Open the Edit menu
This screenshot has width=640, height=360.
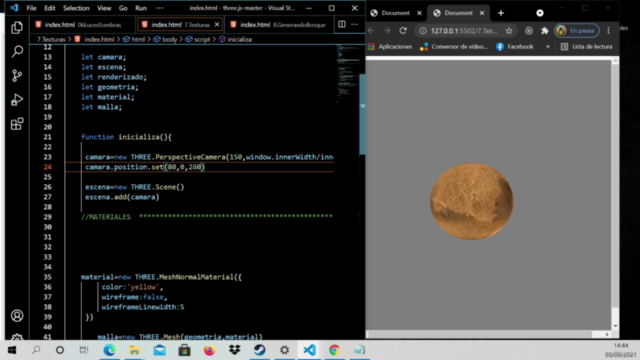click(x=50, y=8)
